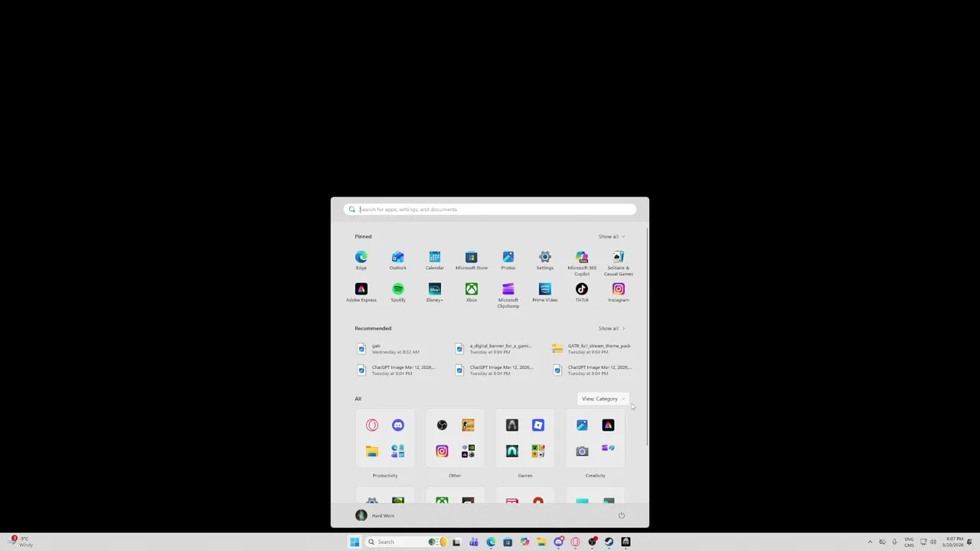Click the ENG language indicator

click(910, 542)
